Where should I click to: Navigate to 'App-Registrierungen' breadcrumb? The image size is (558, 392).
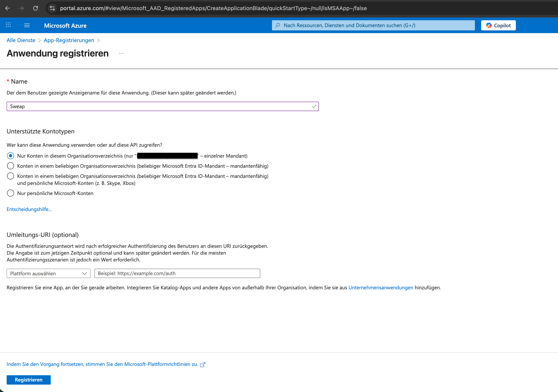69,40
